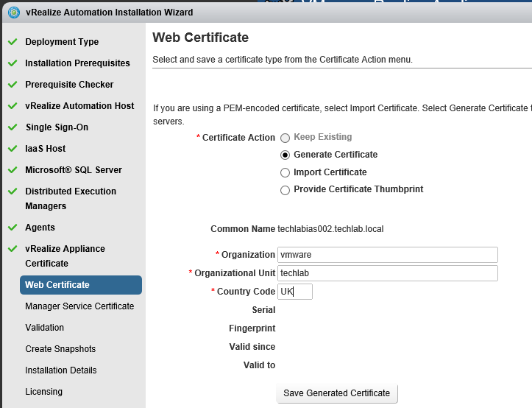Open the Prerequisite Checker step

pos(69,85)
